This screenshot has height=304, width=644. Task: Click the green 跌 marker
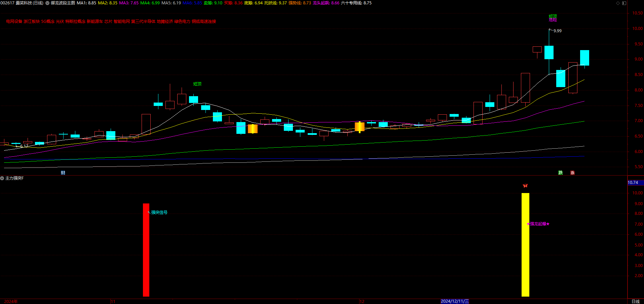560,173
